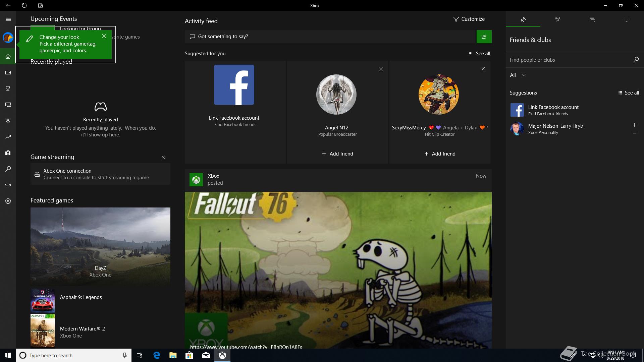Open Trending arrow icon in sidebar
The width and height of the screenshot is (644, 362).
click(x=8, y=137)
